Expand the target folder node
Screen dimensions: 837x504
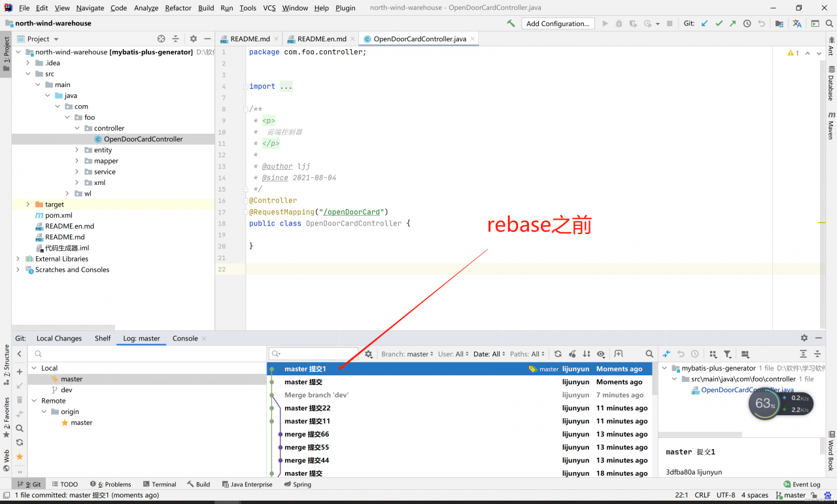pos(28,205)
